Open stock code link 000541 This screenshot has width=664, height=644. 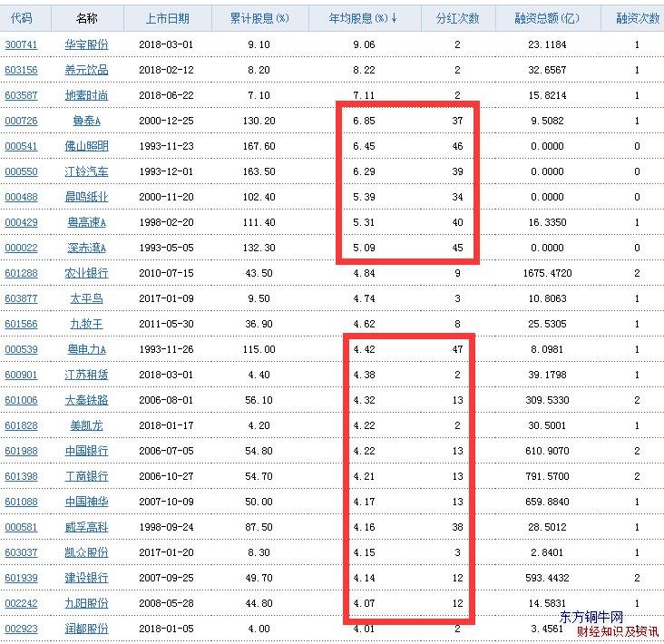point(21,146)
